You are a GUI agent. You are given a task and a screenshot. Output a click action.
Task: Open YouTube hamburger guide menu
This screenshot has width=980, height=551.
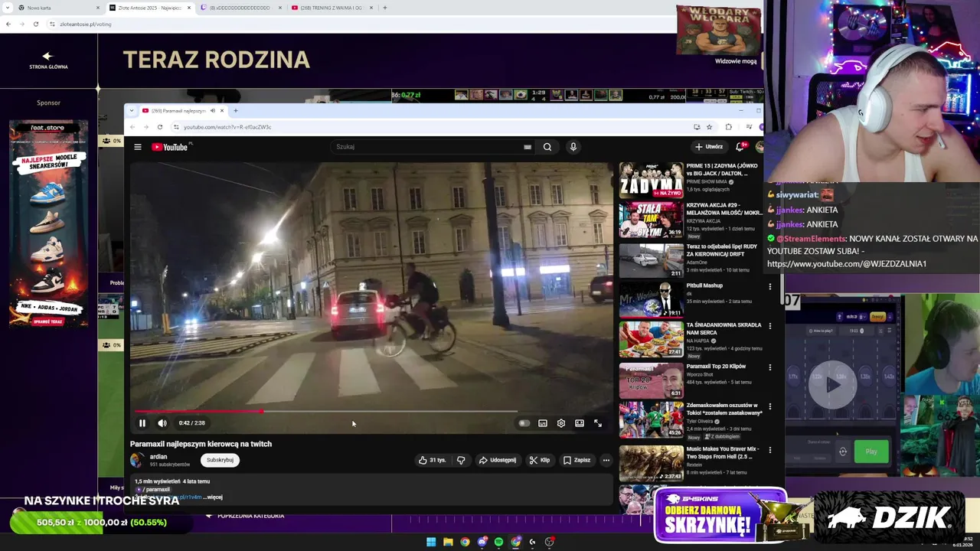[x=138, y=147]
